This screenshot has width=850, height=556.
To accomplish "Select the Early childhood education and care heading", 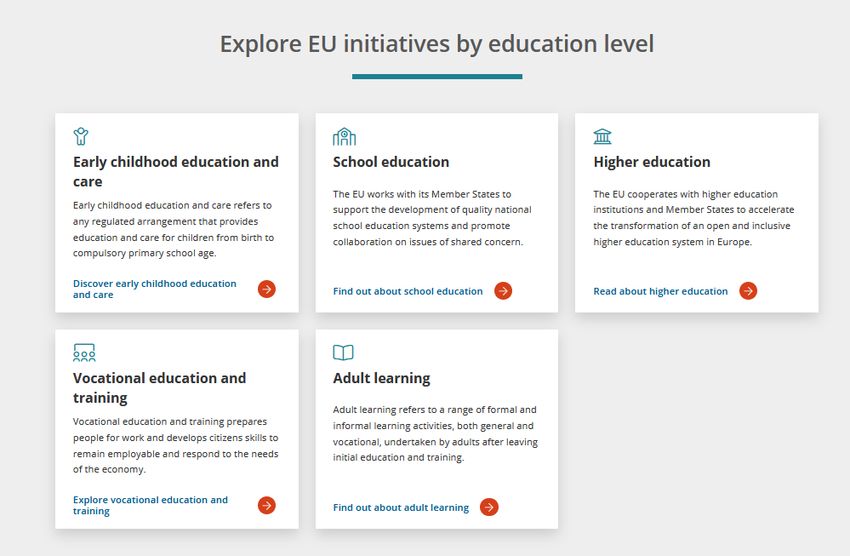I will pyautogui.click(x=176, y=171).
